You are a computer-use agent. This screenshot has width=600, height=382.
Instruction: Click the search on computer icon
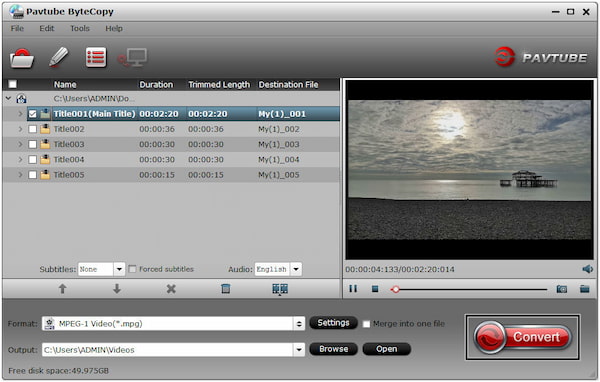(x=132, y=58)
